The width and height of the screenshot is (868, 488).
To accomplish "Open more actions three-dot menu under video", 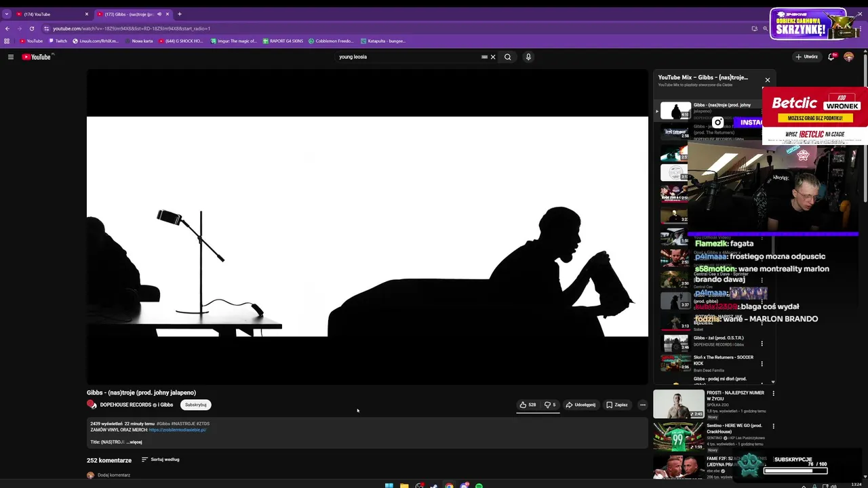I will click(643, 405).
